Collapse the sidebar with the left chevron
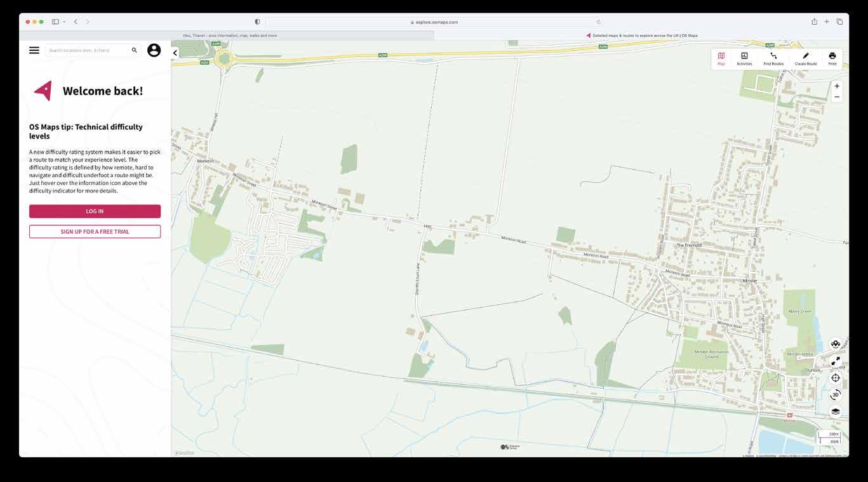Viewport: 868px width, 482px height. (x=175, y=53)
